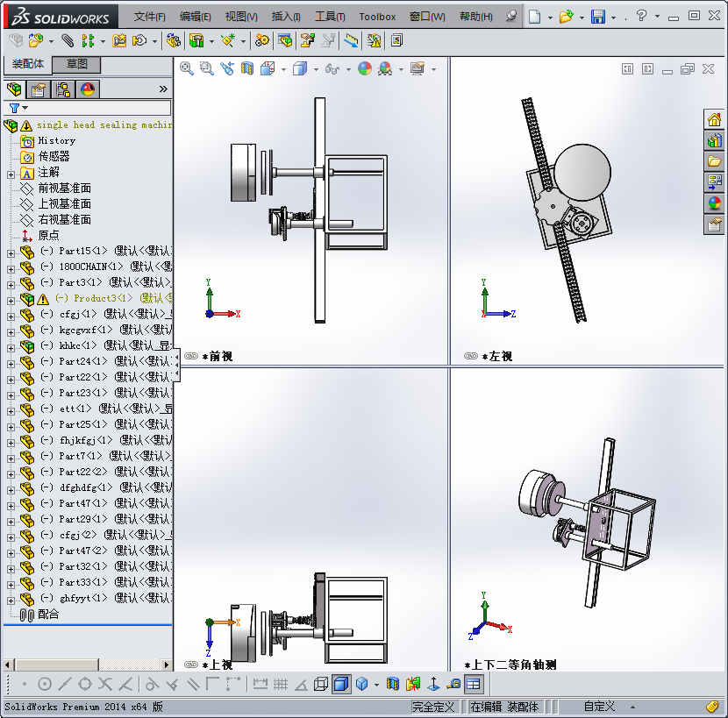Open the 编辑(E) menu

coord(195,17)
